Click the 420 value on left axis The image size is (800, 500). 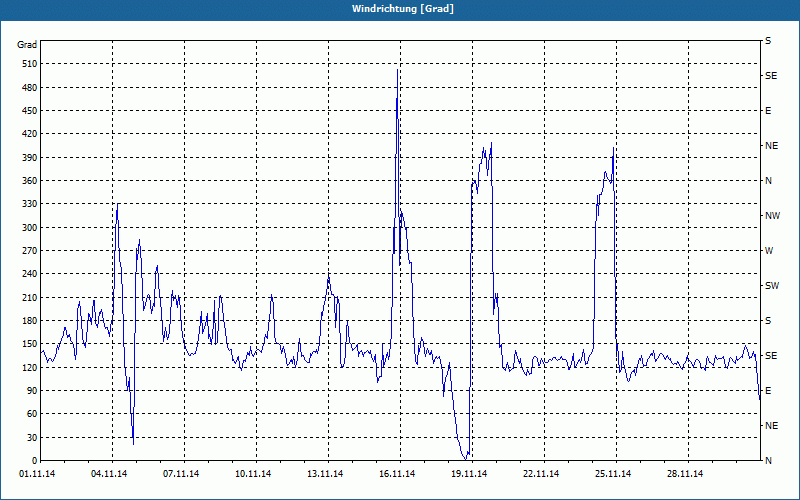coord(31,134)
